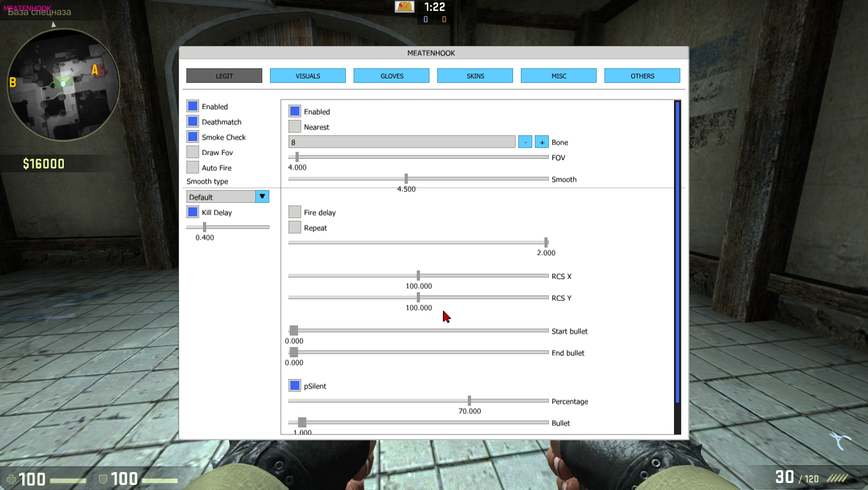
Task: Click the MEATENHOOK window title
Action: (431, 53)
